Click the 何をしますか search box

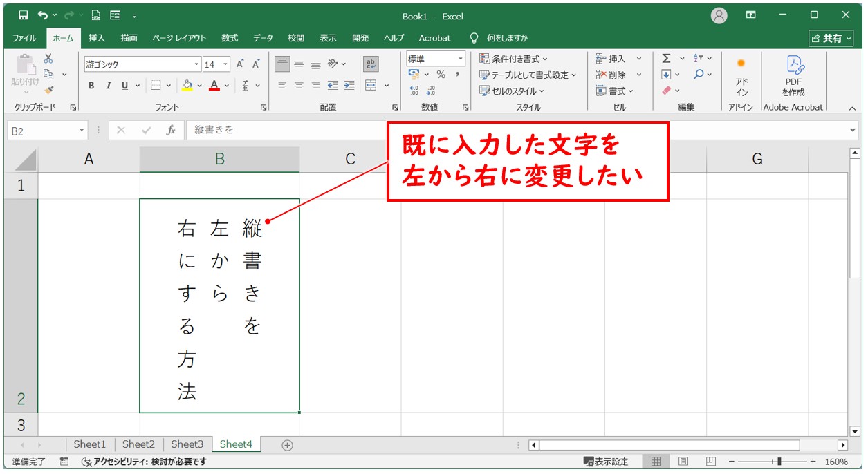point(499,38)
